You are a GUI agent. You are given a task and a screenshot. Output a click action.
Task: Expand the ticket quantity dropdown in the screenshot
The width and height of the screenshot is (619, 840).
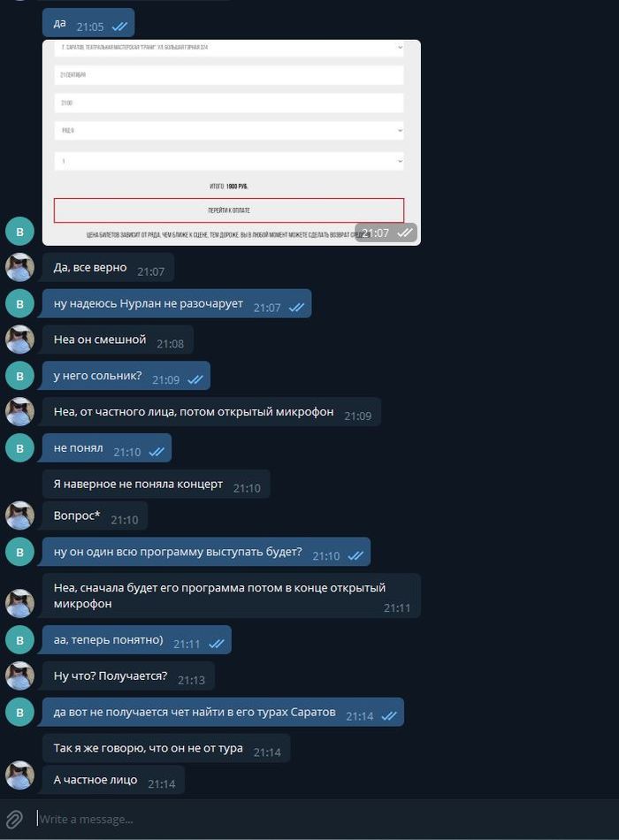point(229,161)
